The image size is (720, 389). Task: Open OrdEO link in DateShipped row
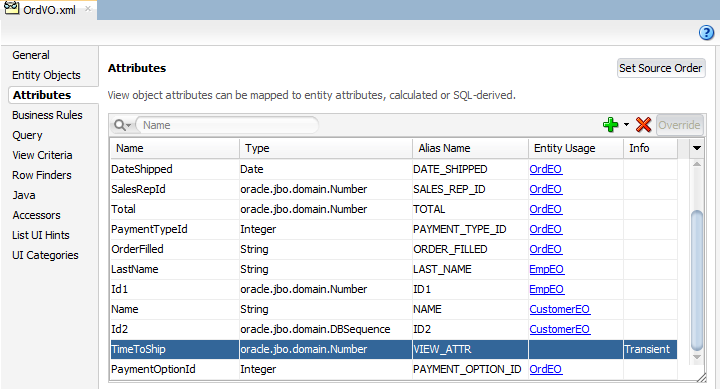click(x=546, y=169)
